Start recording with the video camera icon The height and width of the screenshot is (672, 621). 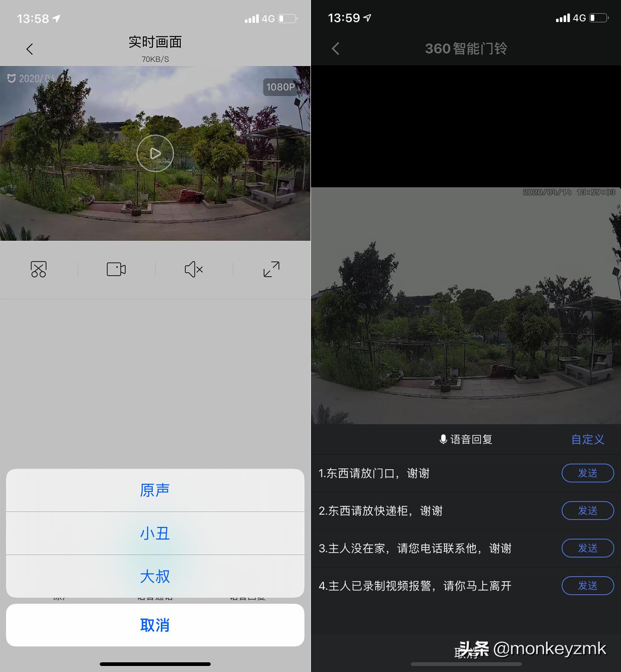[x=116, y=269]
